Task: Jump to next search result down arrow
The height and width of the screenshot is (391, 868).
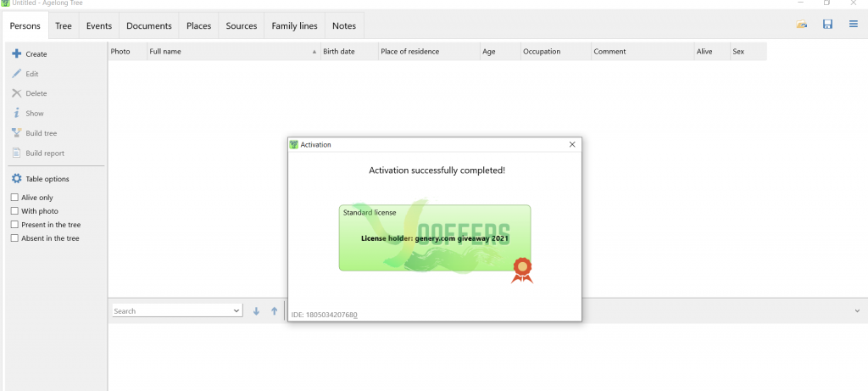Action: (256, 311)
